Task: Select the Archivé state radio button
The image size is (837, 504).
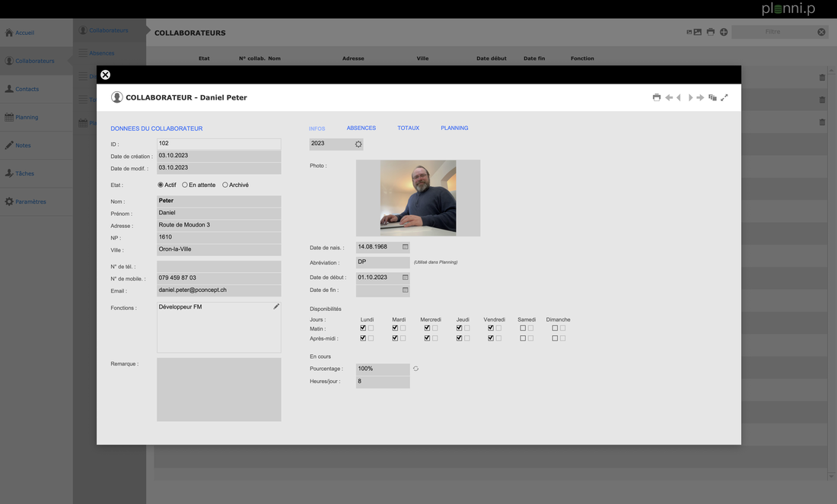Action: [x=225, y=185]
